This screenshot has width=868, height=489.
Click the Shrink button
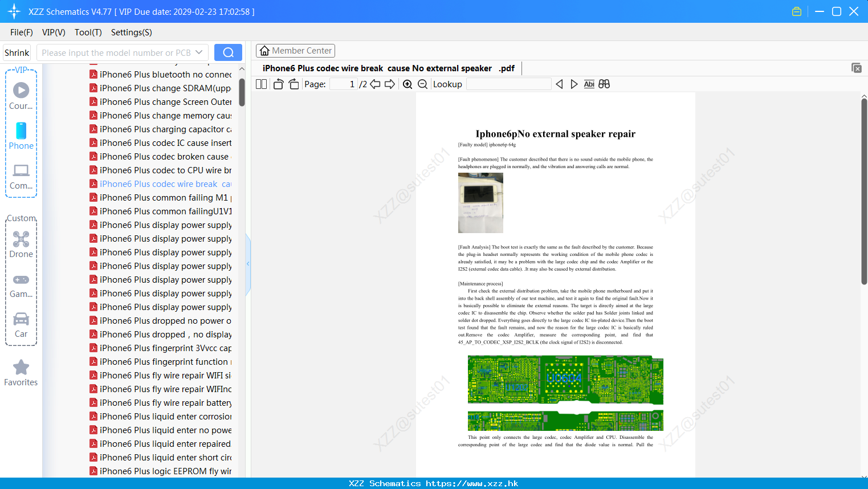pos(17,52)
